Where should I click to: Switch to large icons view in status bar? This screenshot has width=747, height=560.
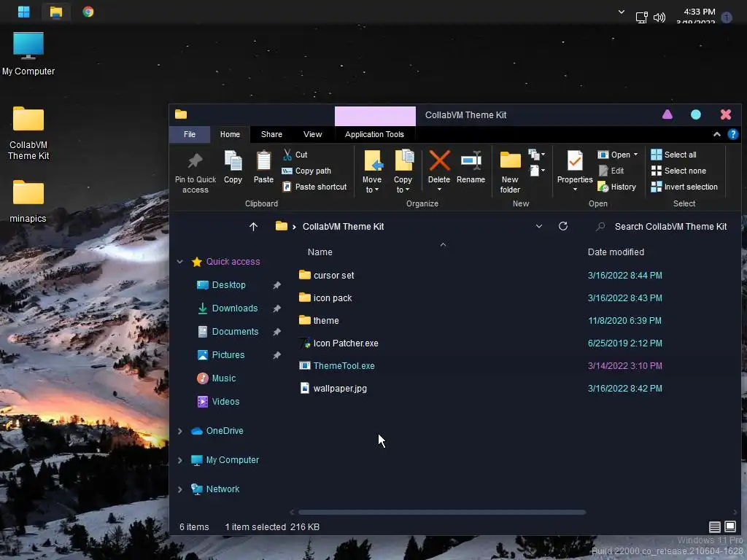click(x=729, y=526)
